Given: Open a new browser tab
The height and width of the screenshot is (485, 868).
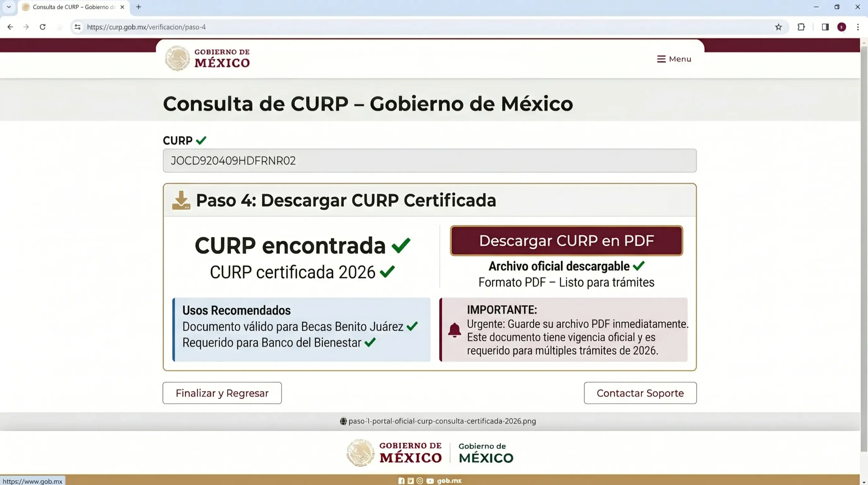Looking at the screenshot, I should pos(139,7).
